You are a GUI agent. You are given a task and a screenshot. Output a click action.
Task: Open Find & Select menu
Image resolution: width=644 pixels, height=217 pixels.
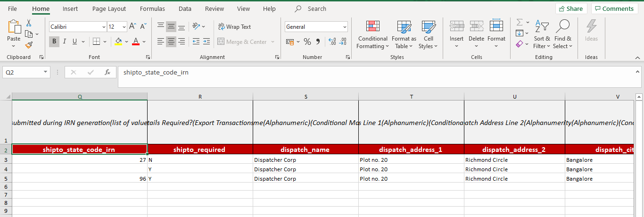[x=563, y=35]
